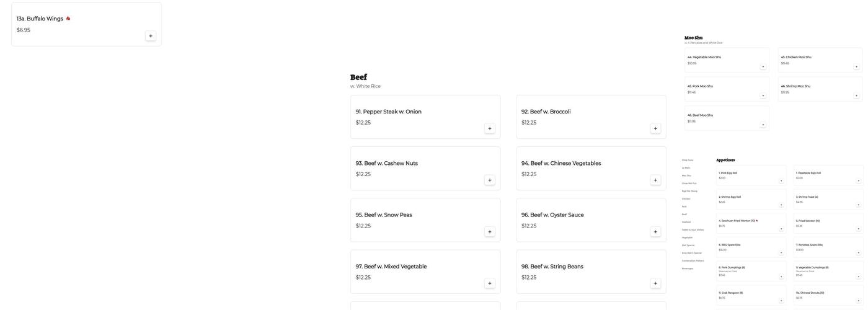Add 13a. Buffalo Wings to the order

(151, 36)
